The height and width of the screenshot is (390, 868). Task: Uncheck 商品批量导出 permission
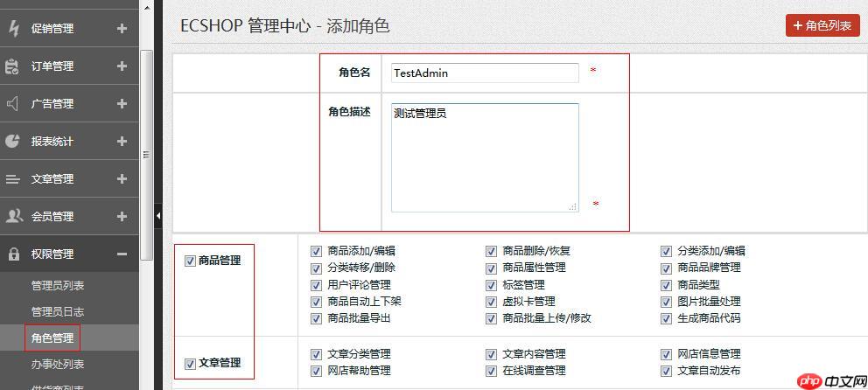[316, 318]
